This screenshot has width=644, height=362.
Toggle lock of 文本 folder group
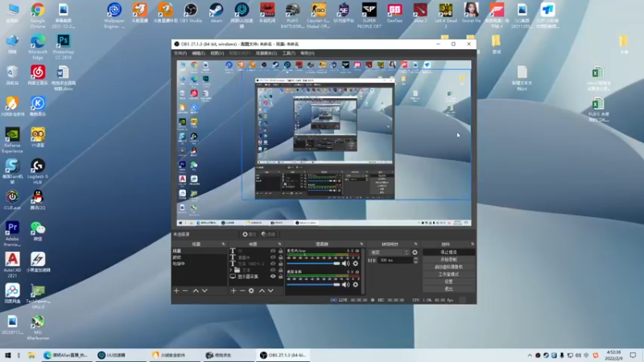[x=280, y=270]
